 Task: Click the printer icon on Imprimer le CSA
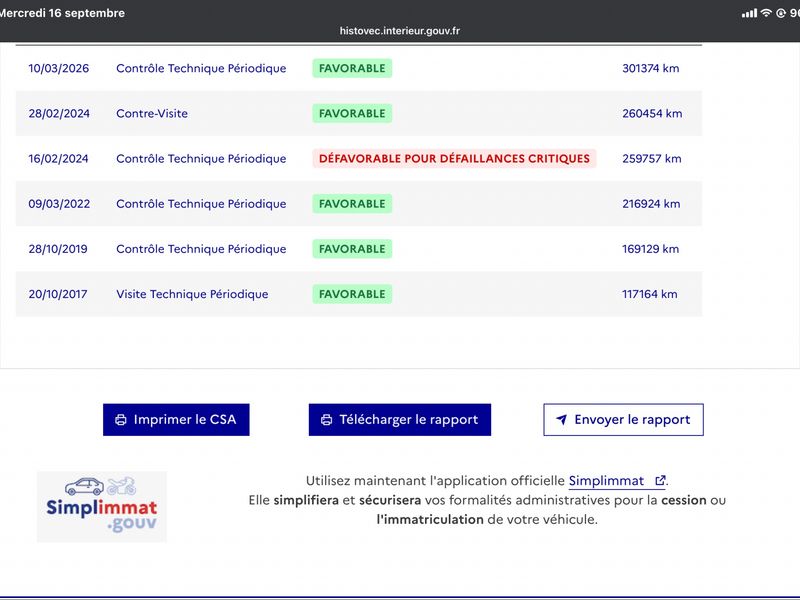coord(121,420)
